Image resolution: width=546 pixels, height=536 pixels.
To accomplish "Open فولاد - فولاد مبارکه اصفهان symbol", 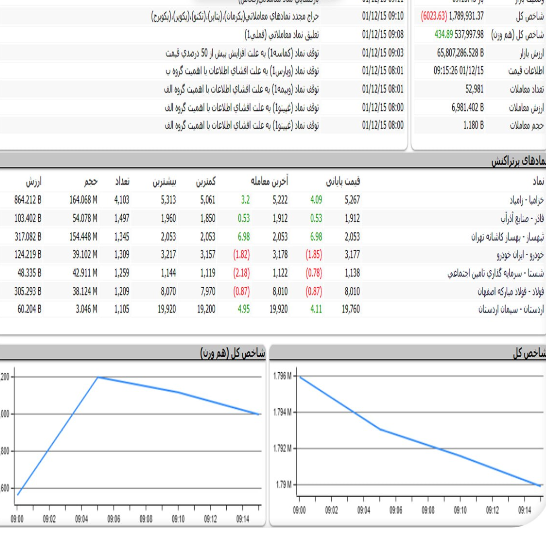I will click(x=510, y=291).
